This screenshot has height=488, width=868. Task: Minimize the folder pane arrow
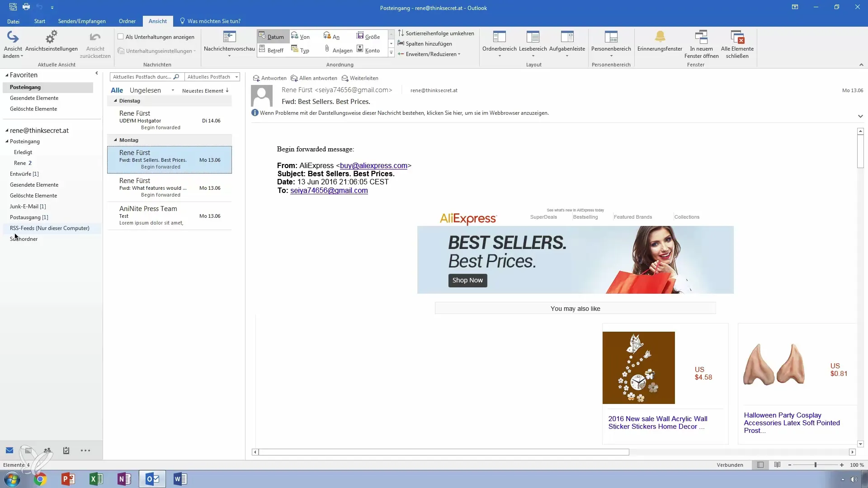click(x=96, y=73)
